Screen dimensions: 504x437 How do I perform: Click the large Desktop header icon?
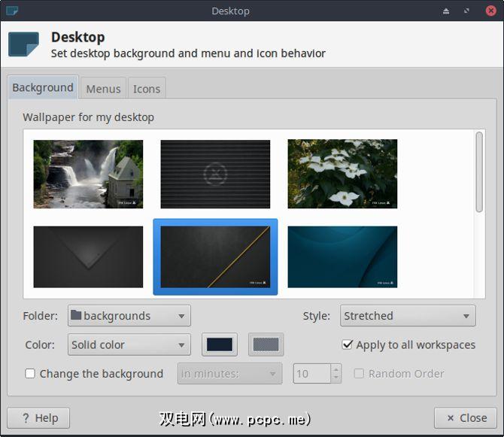click(23, 44)
